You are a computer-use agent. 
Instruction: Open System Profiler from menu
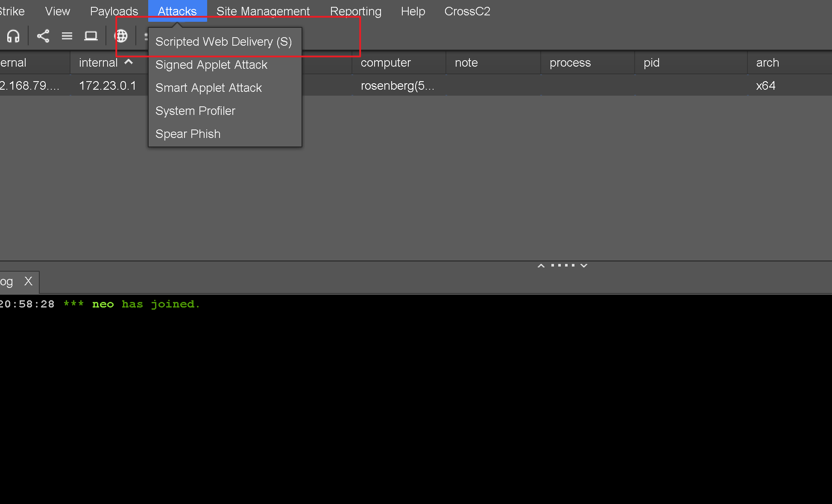[195, 111]
